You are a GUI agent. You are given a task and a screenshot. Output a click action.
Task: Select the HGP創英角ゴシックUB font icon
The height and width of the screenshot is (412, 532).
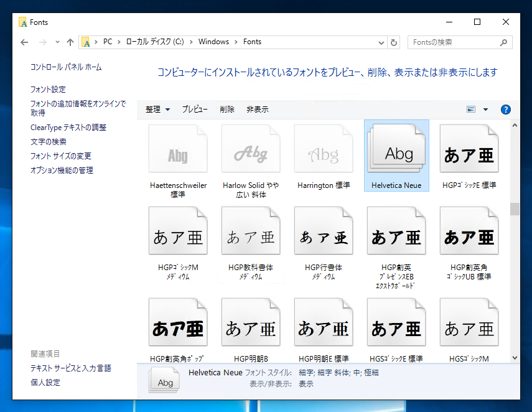click(x=469, y=230)
